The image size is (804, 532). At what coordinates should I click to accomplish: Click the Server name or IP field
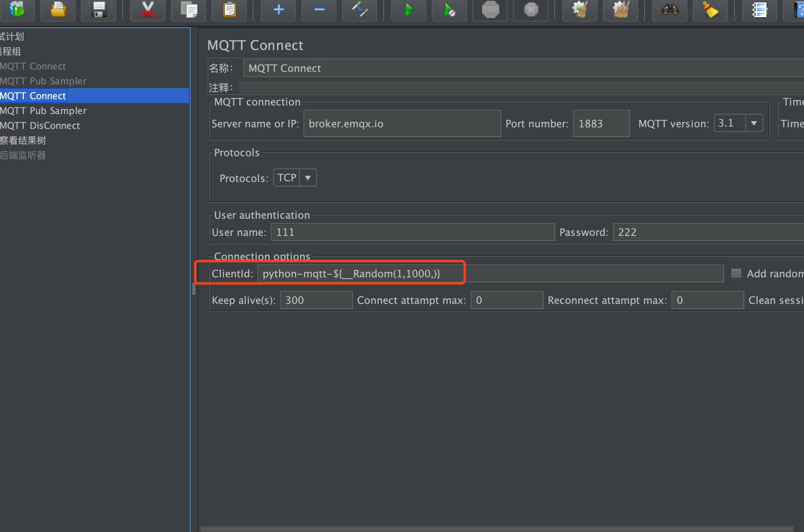[x=402, y=123]
